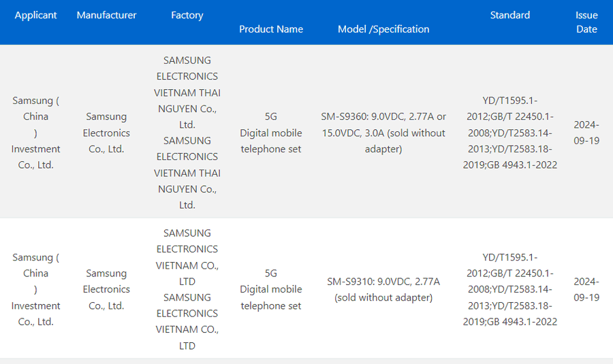
Task: Click the Manufacturer column header
Action: 106,15
